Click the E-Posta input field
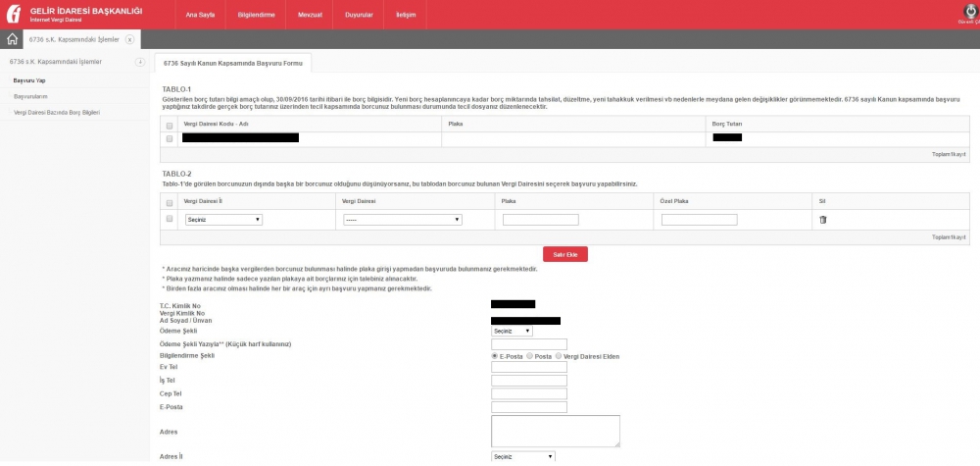980x466 pixels. click(529, 407)
